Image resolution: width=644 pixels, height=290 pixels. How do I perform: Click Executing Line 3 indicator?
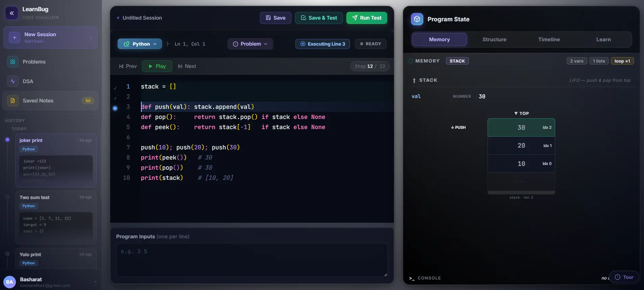[x=323, y=44]
